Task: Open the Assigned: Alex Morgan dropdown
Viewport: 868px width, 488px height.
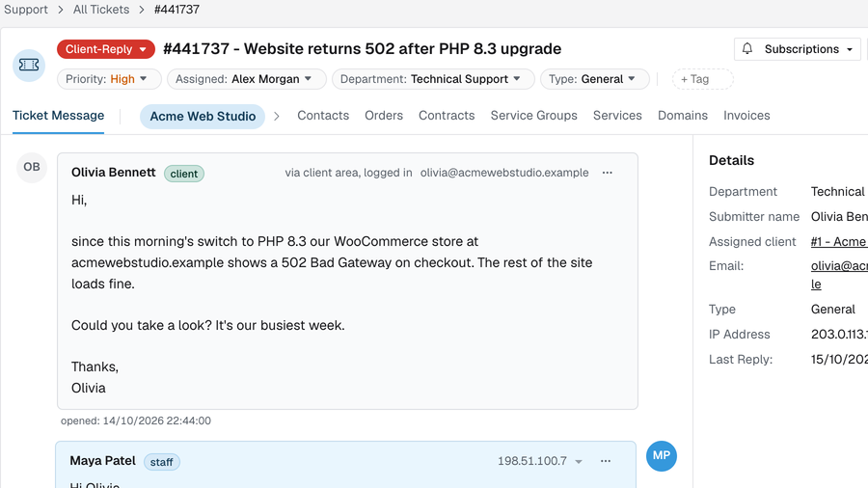Action: (246, 79)
